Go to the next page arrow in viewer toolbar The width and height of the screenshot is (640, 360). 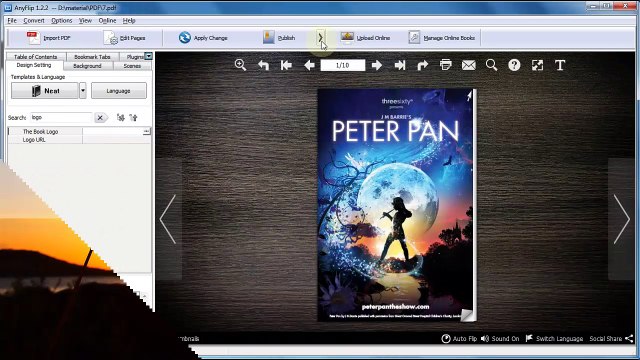point(377,65)
